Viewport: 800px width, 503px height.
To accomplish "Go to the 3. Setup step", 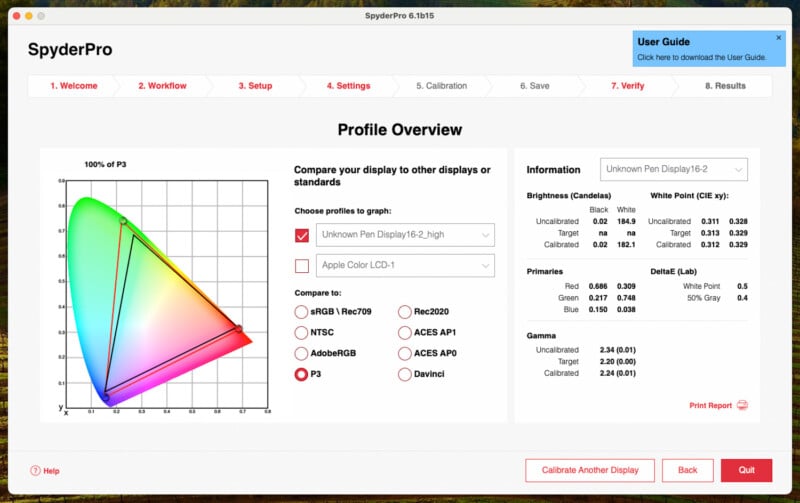I will pyautogui.click(x=255, y=86).
